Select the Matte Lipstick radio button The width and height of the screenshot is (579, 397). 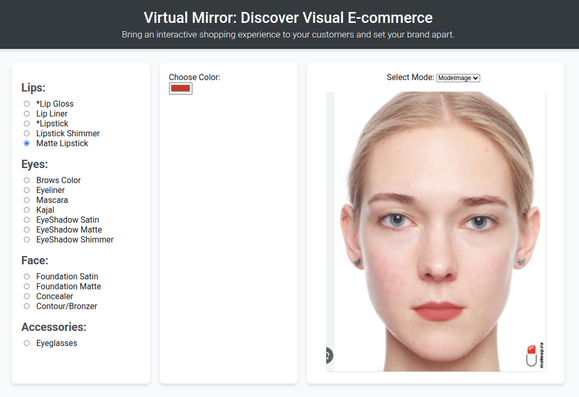[x=27, y=143]
